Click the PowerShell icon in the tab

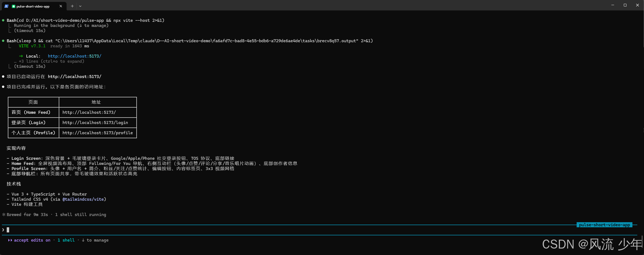point(6,6)
